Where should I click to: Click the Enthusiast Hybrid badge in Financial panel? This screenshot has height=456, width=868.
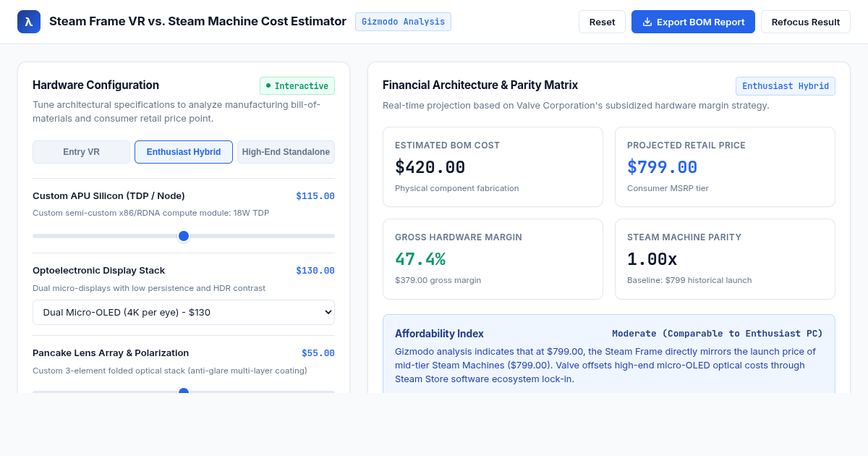coord(786,86)
